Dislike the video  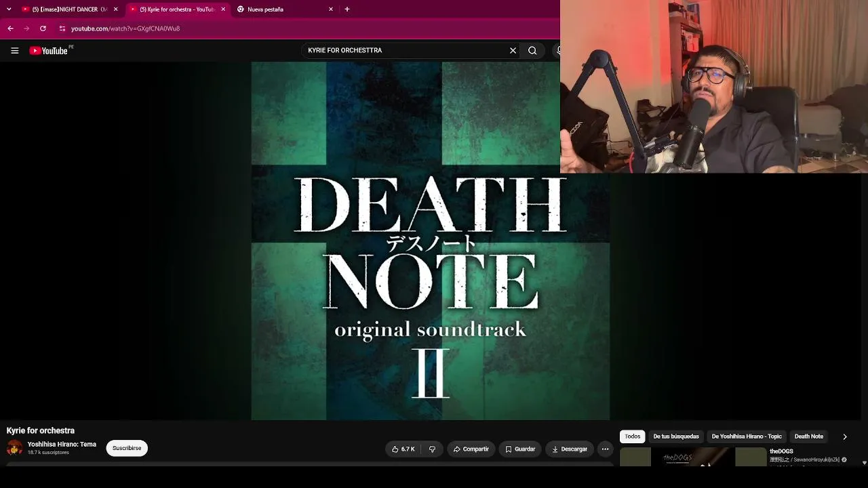coord(432,449)
